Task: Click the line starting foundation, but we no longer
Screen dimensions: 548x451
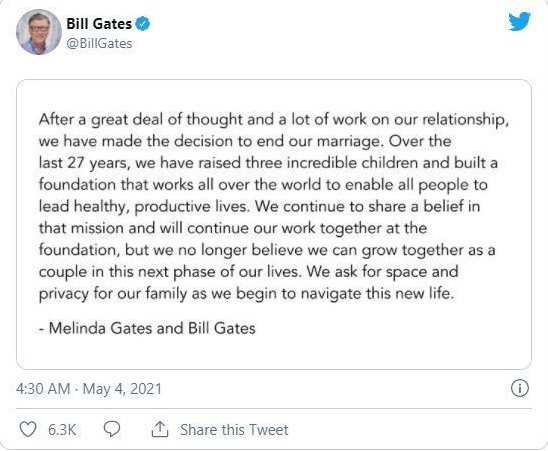Action: click(267, 250)
